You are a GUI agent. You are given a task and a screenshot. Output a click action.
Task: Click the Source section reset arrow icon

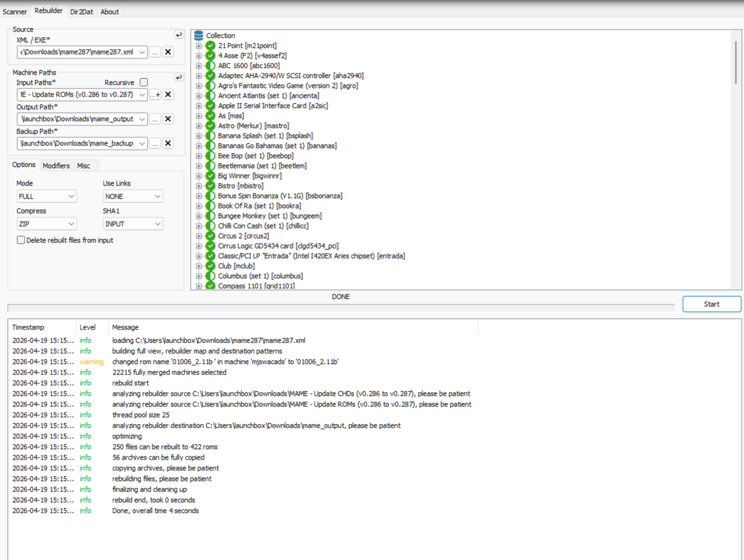point(179,35)
